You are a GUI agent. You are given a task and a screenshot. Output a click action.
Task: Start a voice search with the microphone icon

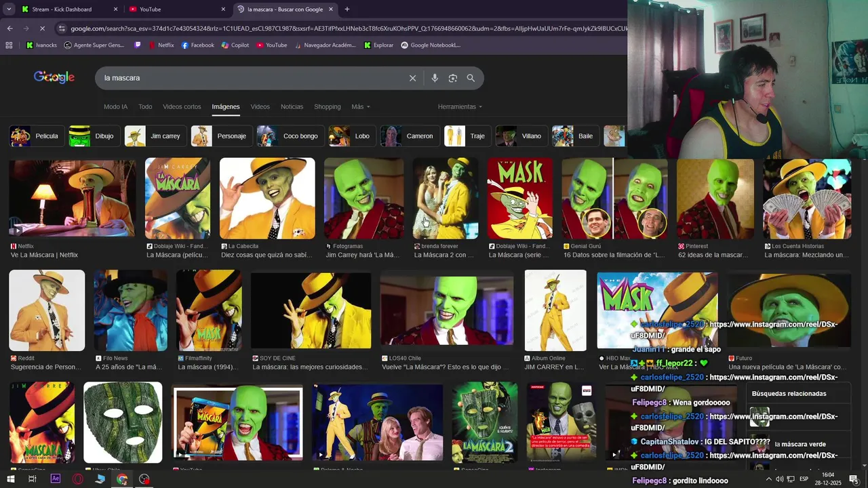tap(435, 78)
